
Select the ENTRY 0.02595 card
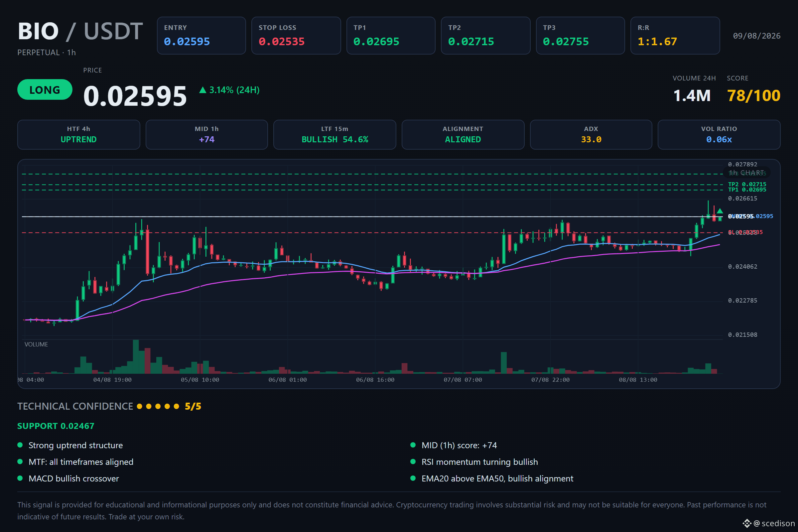201,36
